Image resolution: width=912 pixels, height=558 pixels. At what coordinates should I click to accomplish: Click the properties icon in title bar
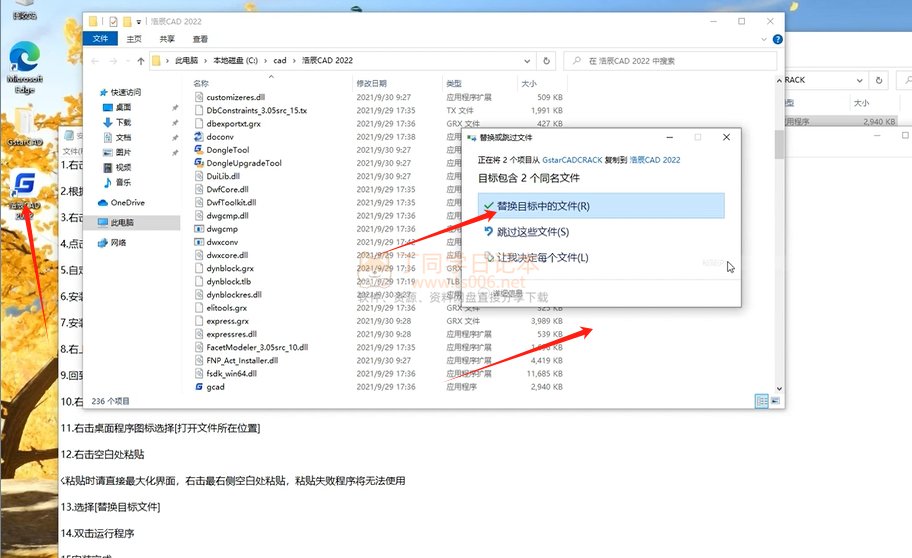113,22
